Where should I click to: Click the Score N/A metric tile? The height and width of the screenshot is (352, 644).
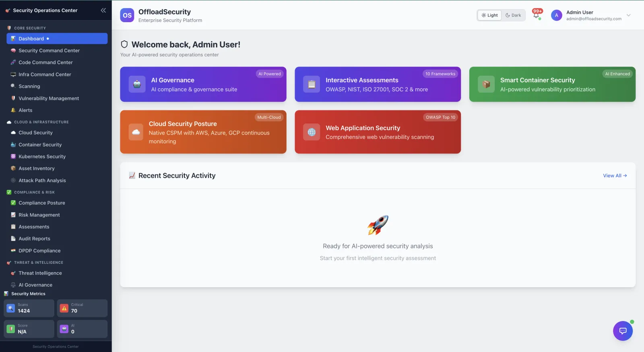[x=29, y=329]
